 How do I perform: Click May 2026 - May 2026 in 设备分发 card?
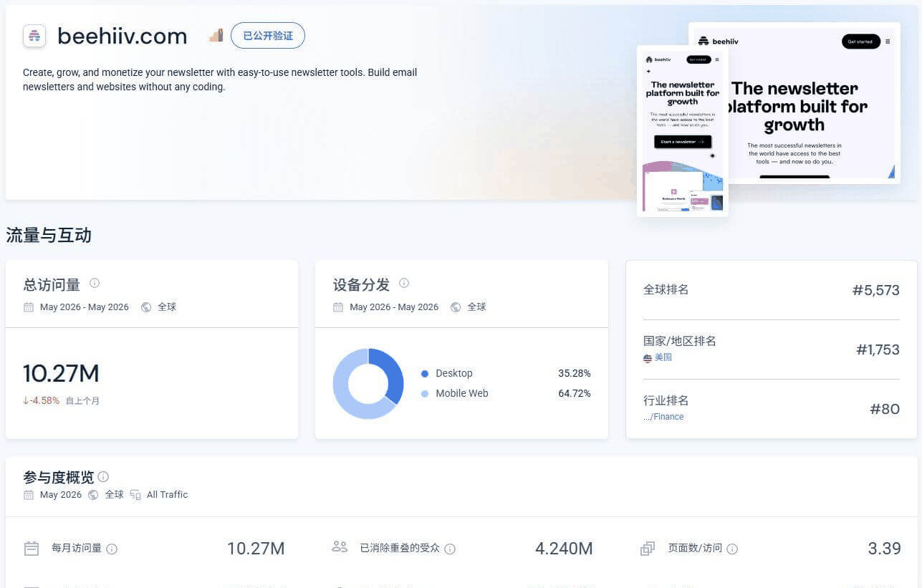pyautogui.click(x=394, y=307)
